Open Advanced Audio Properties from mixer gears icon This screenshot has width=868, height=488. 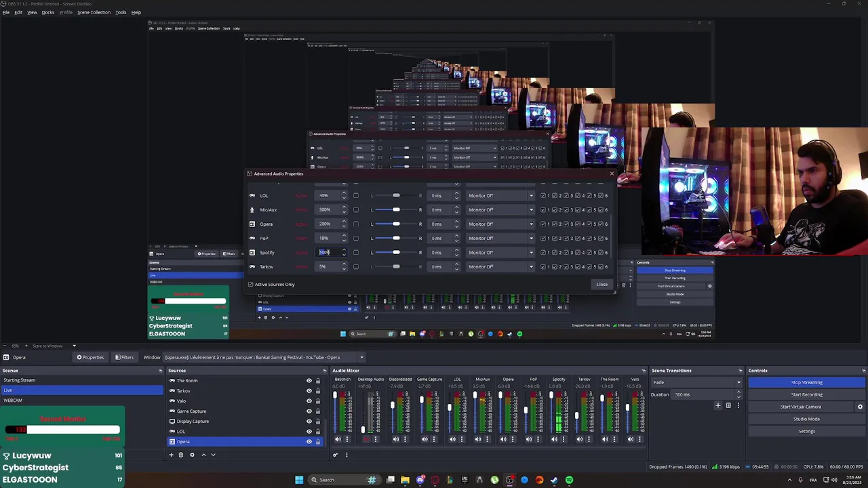point(335,455)
